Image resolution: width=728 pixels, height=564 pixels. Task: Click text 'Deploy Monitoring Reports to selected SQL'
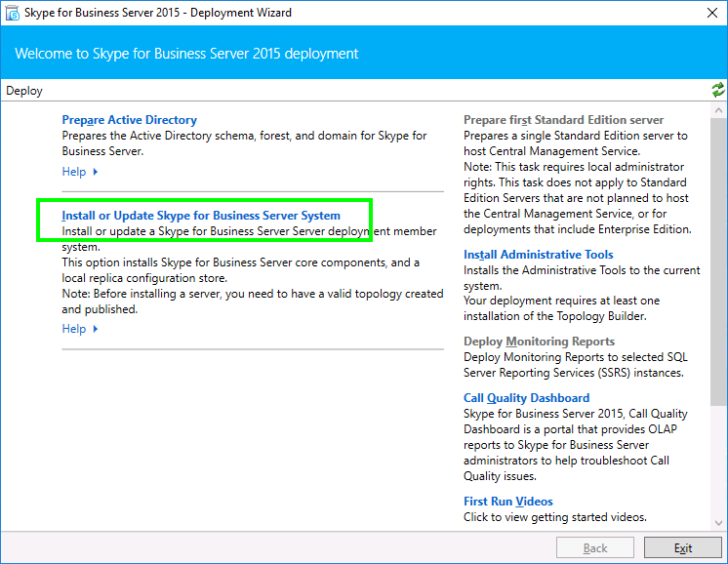click(x=575, y=357)
